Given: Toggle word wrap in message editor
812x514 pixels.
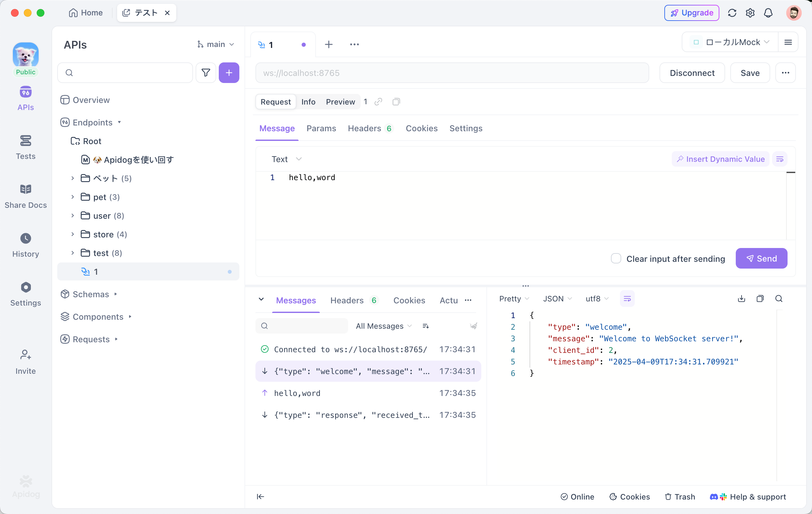Looking at the screenshot, I should [x=780, y=159].
